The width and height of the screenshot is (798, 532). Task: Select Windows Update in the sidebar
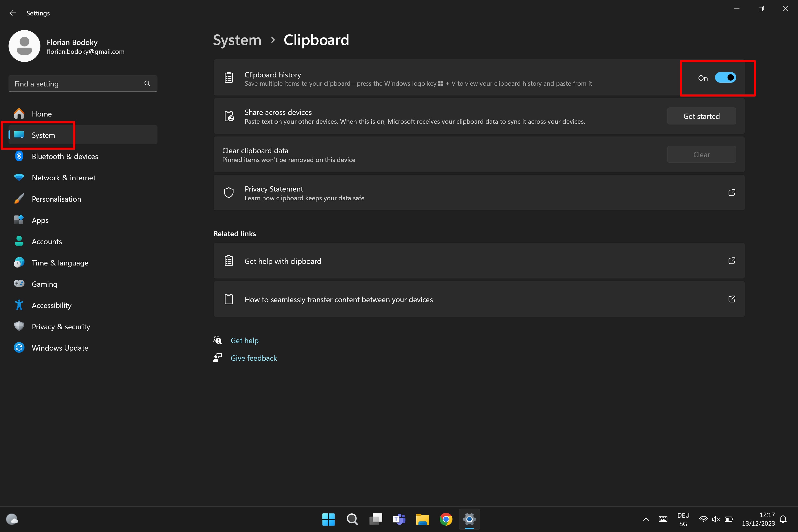tap(60, 348)
